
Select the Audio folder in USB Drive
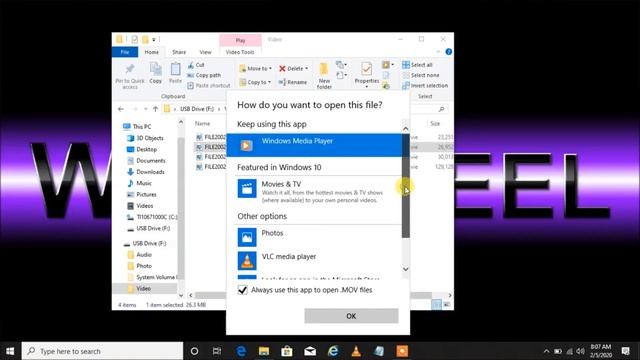point(140,255)
